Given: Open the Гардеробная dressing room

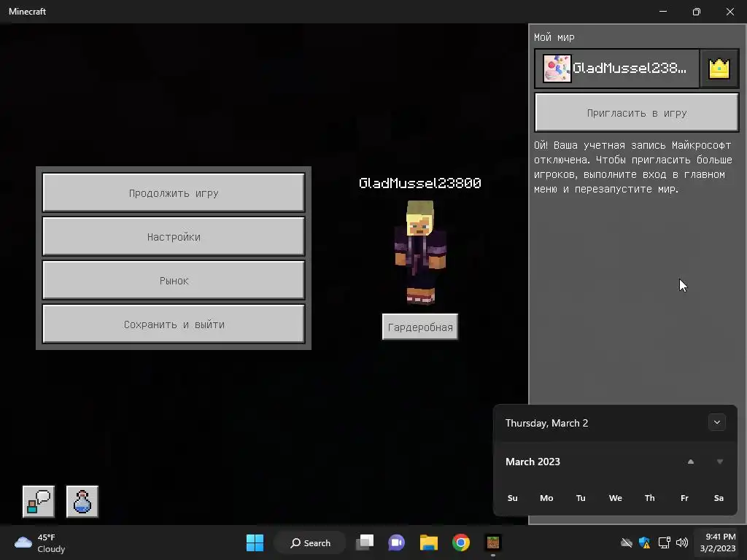Looking at the screenshot, I should click(419, 327).
